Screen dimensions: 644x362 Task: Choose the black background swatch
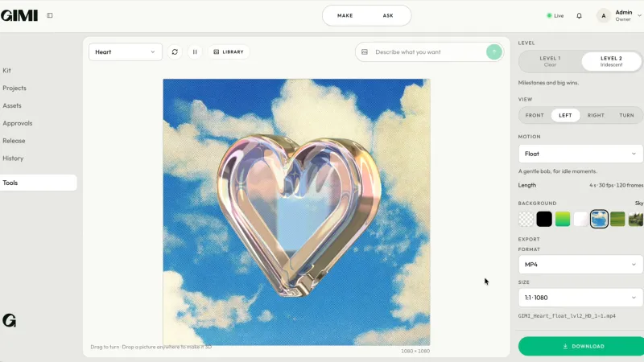(544, 219)
